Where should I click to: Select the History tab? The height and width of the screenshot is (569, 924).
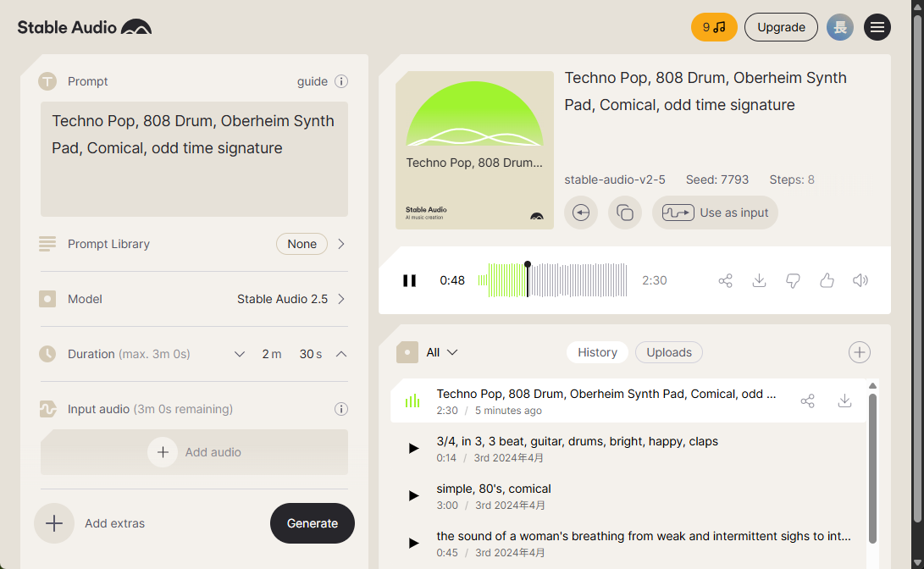coord(597,352)
